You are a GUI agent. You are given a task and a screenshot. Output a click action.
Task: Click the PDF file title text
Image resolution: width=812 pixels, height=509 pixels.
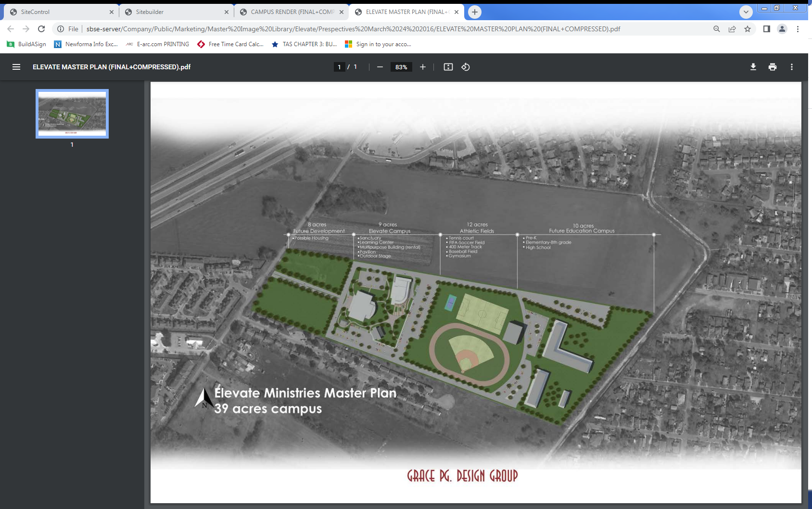click(112, 67)
